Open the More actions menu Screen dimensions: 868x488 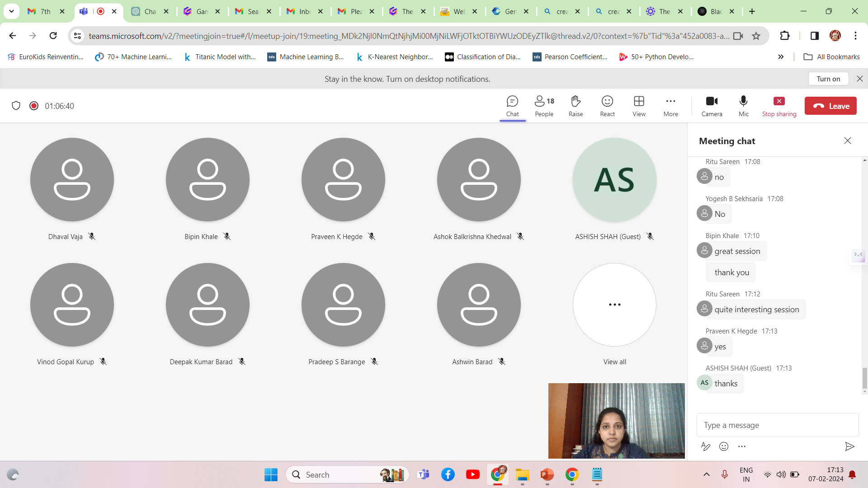point(670,106)
